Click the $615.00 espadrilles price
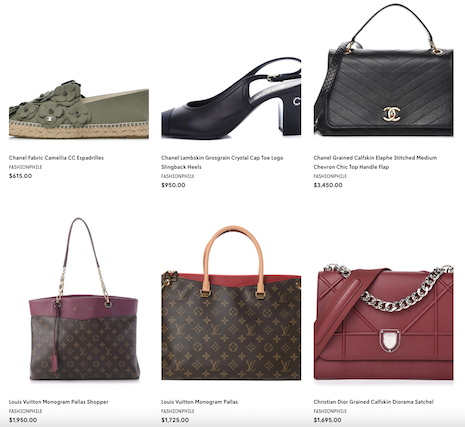The height and width of the screenshot is (427, 465). click(x=20, y=176)
